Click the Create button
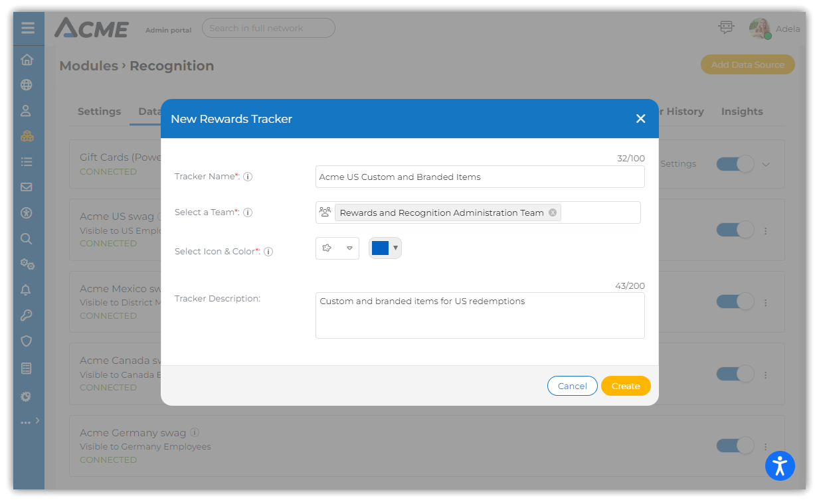Viewport: 817px width, 504px height. click(625, 386)
